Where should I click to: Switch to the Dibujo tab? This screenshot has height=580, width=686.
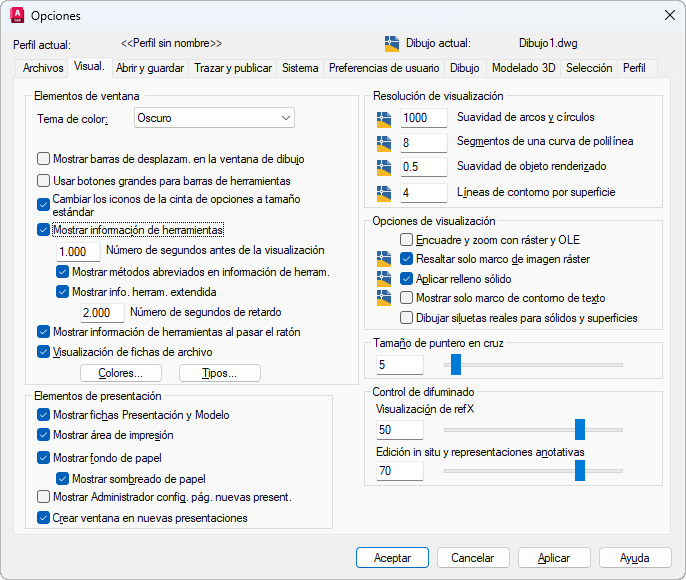(x=465, y=68)
